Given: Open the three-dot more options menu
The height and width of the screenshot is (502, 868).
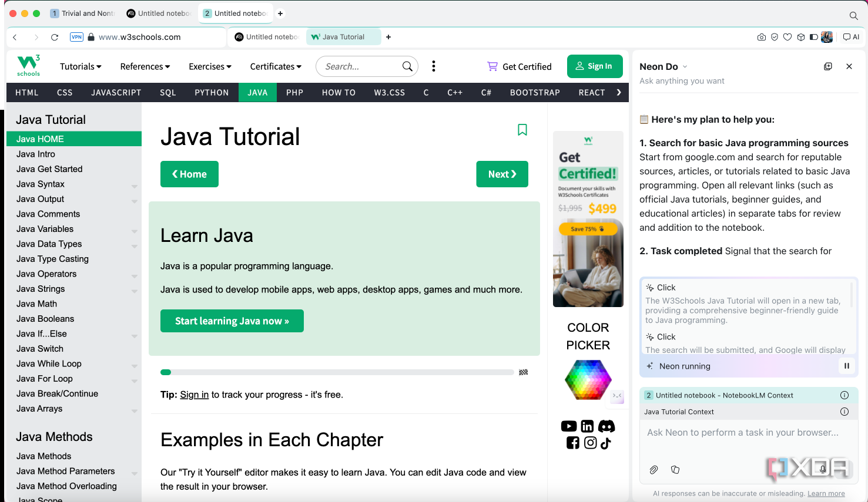Looking at the screenshot, I should [434, 66].
